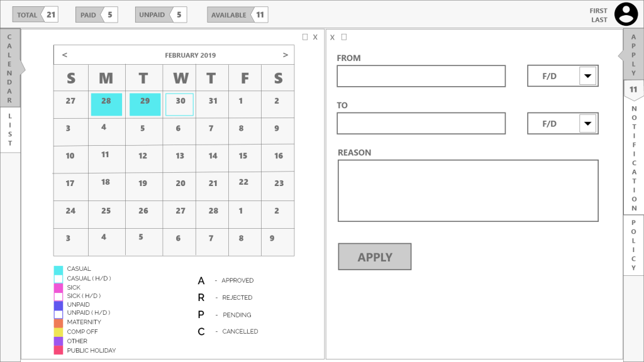Open the POLICY side tab
This screenshot has height=362, width=644.
[634, 245]
